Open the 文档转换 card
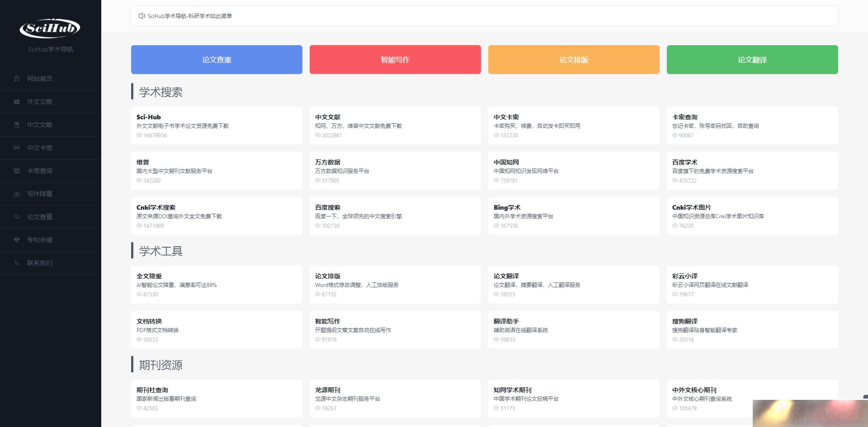The height and width of the screenshot is (427, 868). (x=217, y=330)
